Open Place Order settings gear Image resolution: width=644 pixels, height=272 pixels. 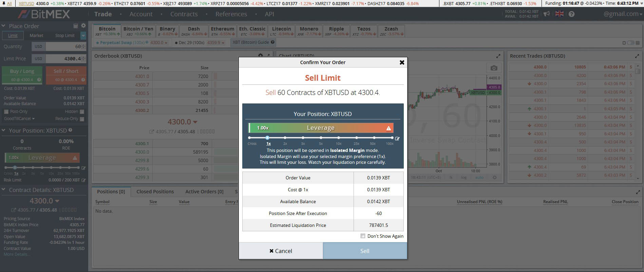pyautogui.click(x=83, y=26)
